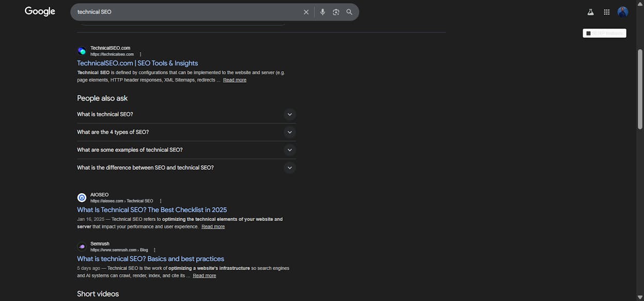Click Read more under Semrush snippet
The height and width of the screenshot is (301, 644).
[204, 276]
